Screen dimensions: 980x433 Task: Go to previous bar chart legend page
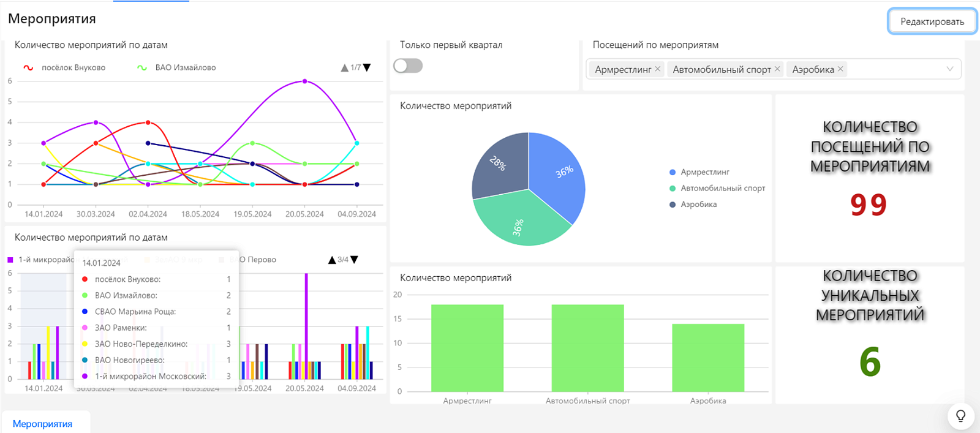tap(332, 260)
